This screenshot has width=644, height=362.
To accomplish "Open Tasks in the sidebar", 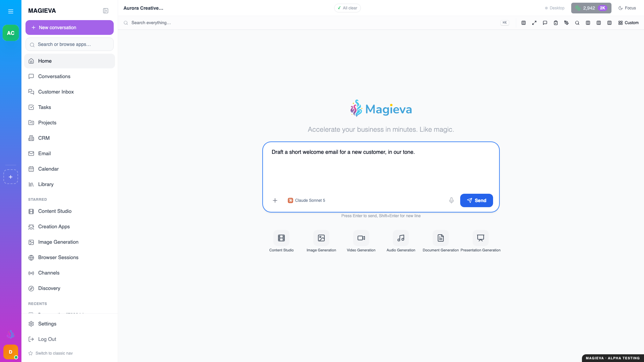I will coord(69,107).
